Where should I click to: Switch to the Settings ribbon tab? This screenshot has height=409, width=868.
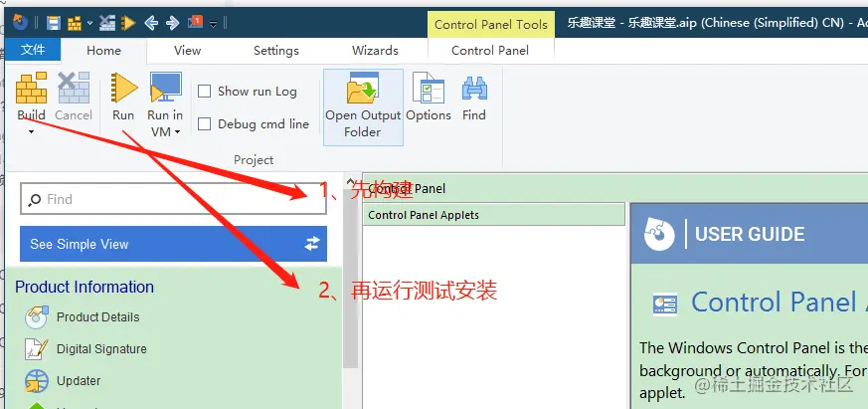[276, 51]
